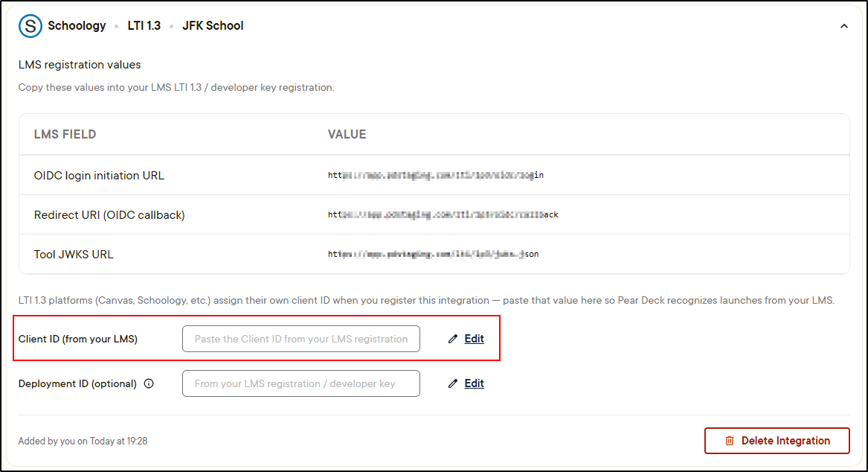Click pencil icon next to Client ID

point(453,339)
